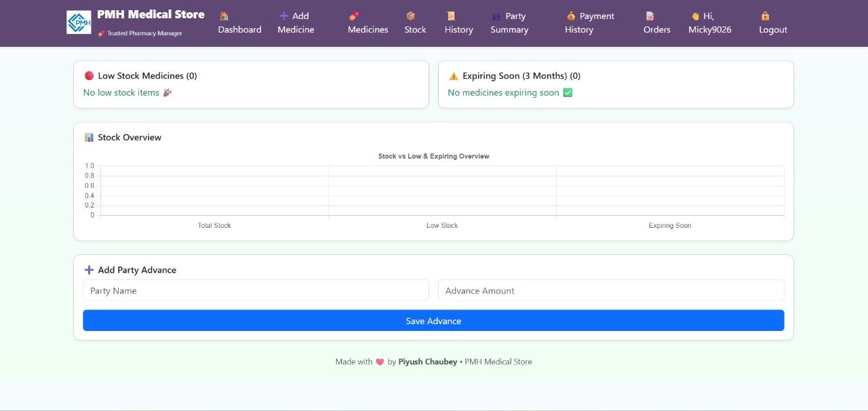
Task: Go to the Medicines page
Action: click(x=368, y=29)
